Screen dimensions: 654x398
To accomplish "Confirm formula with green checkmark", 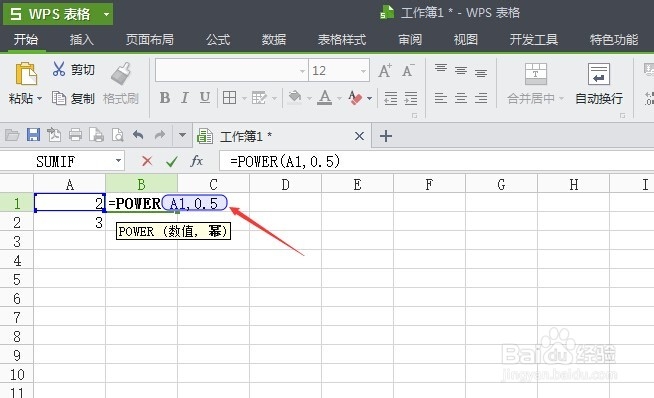I will click(x=172, y=161).
